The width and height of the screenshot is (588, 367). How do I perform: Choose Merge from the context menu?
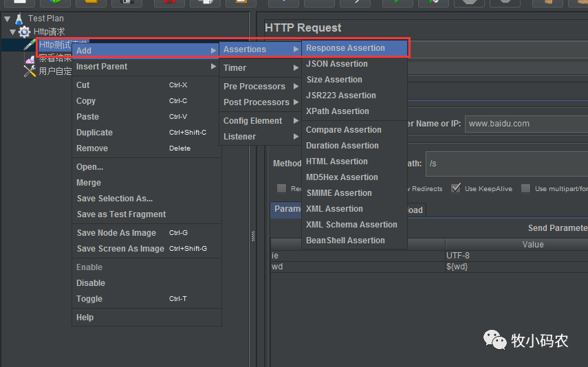click(x=146, y=183)
